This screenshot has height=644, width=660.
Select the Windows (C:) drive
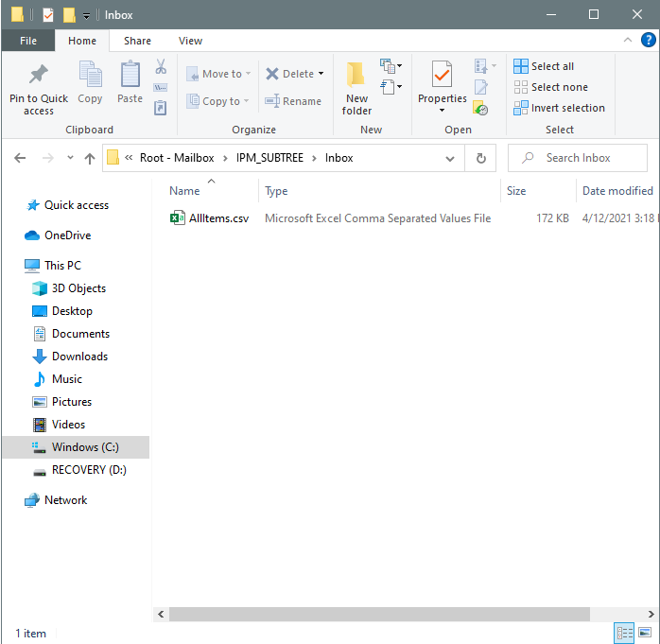[x=76, y=447]
